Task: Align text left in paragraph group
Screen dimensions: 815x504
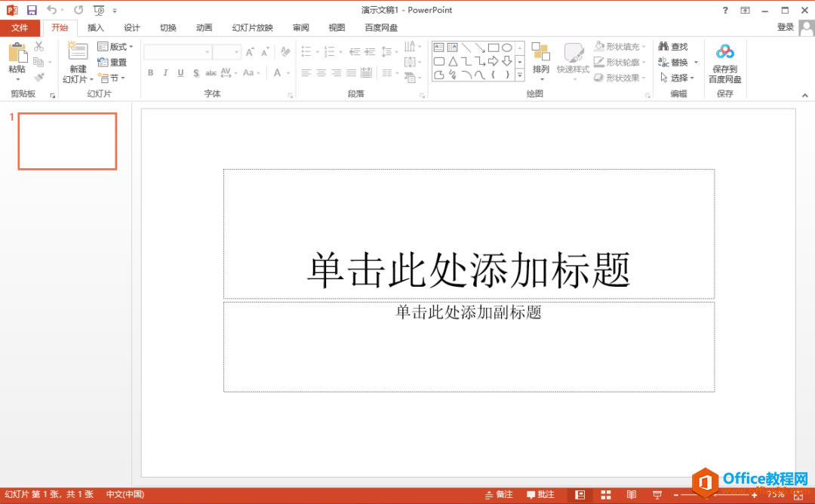Action: [x=306, y=72]
